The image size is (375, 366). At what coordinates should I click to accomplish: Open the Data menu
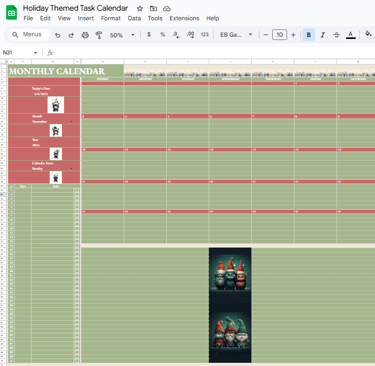coord(134,18)
